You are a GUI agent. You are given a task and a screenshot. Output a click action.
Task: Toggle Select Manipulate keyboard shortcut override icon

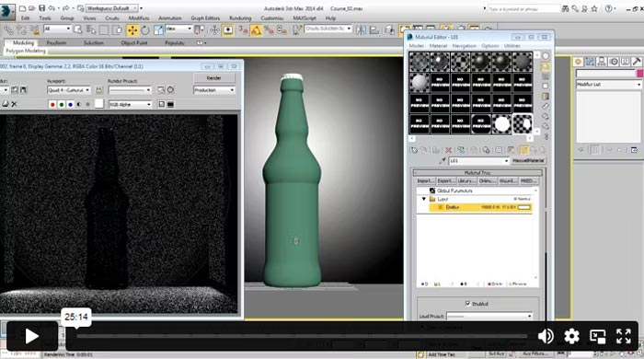pyautogui.click(x=228, y=29)
